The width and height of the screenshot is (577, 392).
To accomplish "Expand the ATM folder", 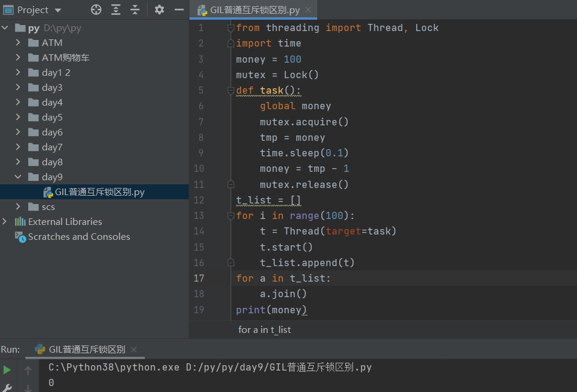I will tap(18, 43).
